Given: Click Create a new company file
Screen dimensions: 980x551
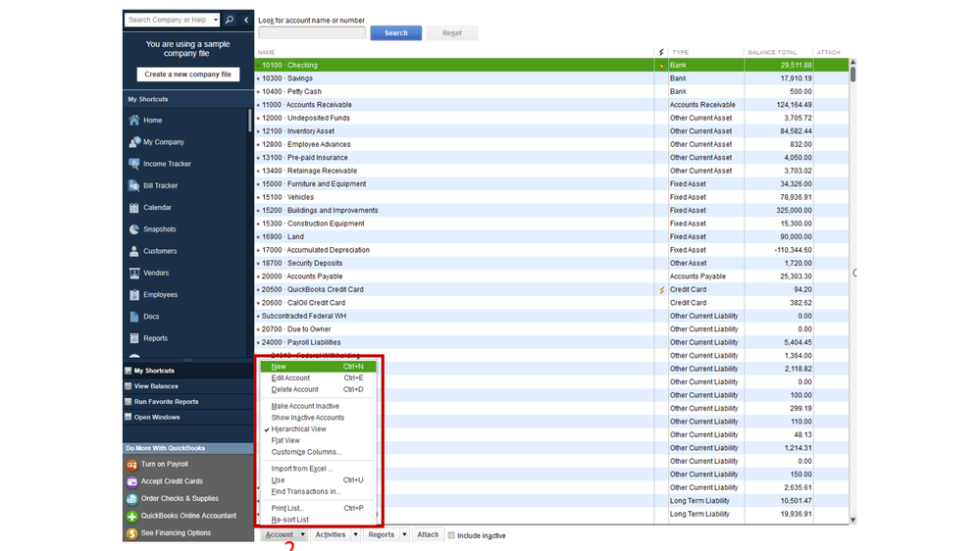Looking at the screenshot, I should (x=188, y=75).
